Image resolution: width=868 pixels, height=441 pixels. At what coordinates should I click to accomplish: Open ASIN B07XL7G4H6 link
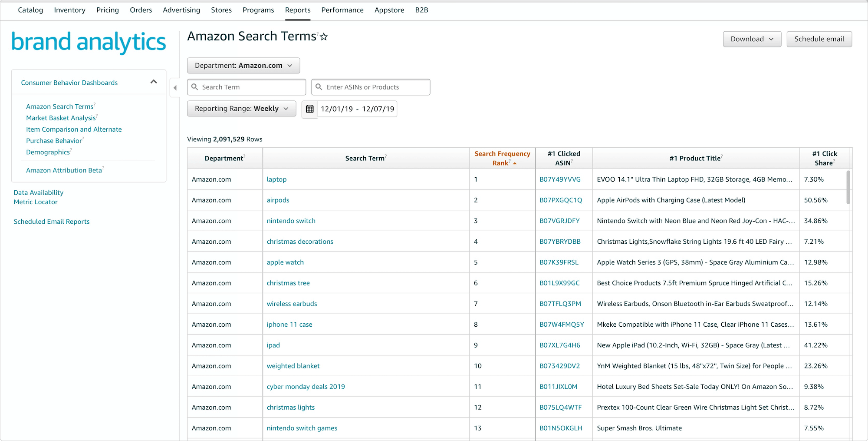[x=560, y=345]
